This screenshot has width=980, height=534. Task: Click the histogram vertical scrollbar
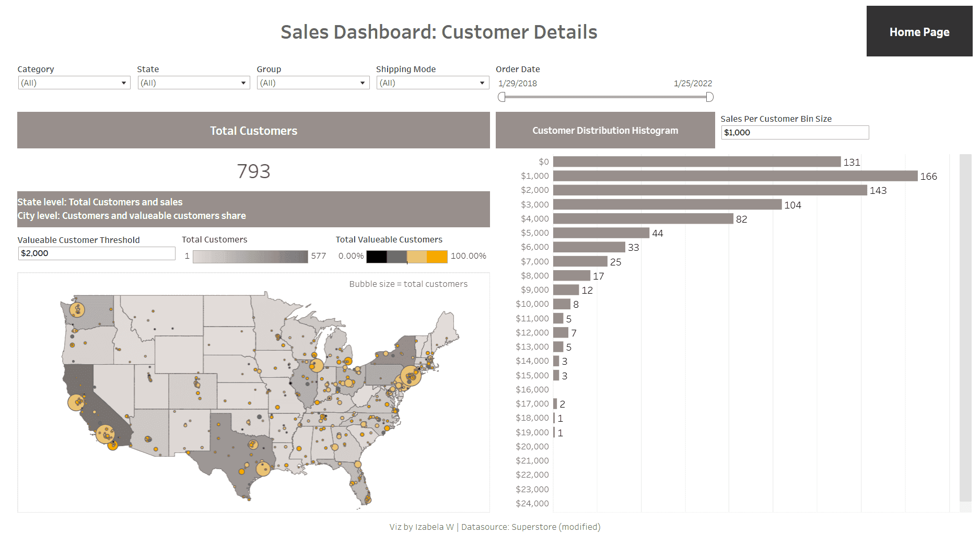[x=965, y=329]
